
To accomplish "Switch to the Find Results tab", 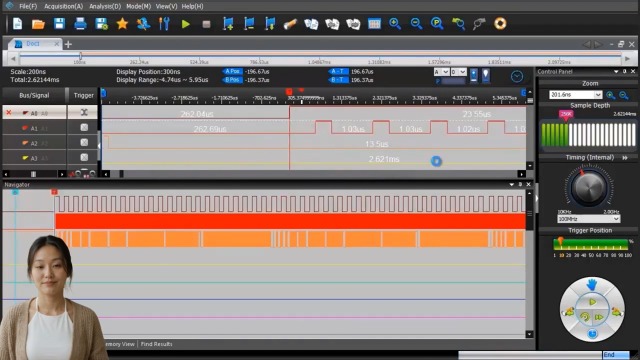I will pyautogui.click(x=156, y=344).
